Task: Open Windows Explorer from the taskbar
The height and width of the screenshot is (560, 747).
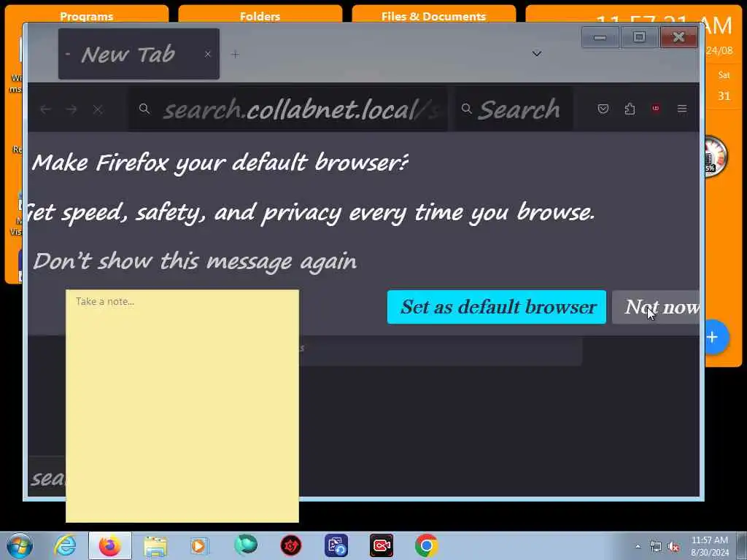Action: coord(155,545)
